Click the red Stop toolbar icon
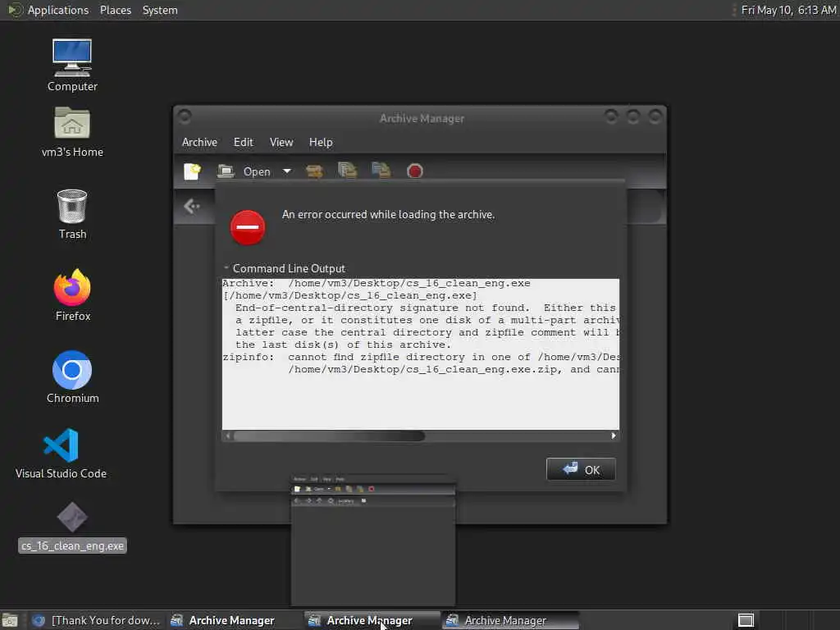This screenshot has height=630, width=840. coord(414,171)
